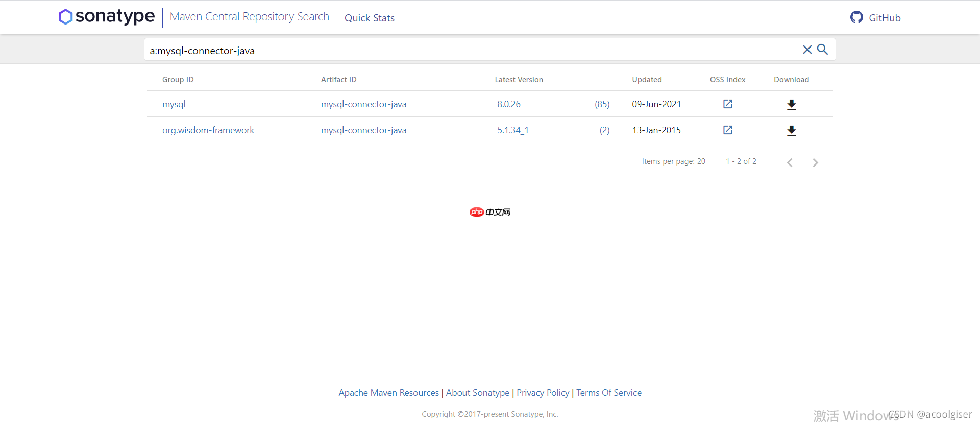Open version 5.1.34_1 link
The width and height of the screenshot is (980, 425).
point(513,130)
